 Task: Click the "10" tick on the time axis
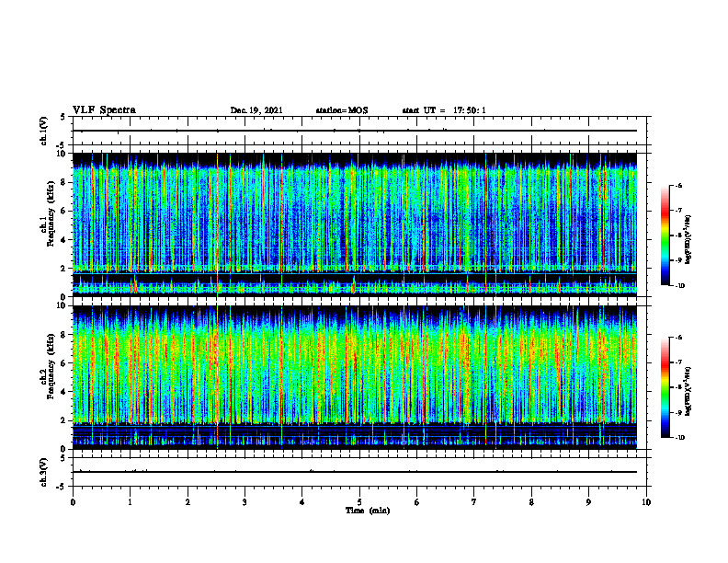pos(646,502)
